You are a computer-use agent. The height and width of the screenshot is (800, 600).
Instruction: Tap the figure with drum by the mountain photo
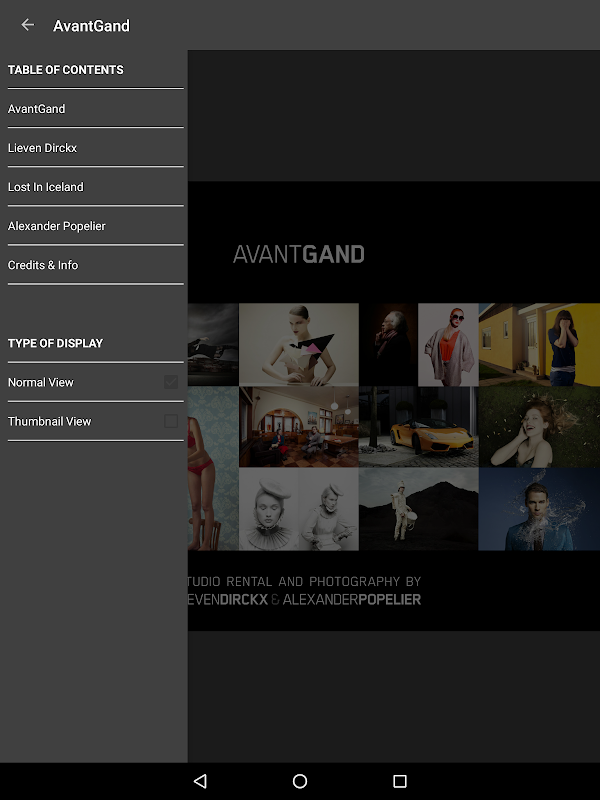click(419, 510)
